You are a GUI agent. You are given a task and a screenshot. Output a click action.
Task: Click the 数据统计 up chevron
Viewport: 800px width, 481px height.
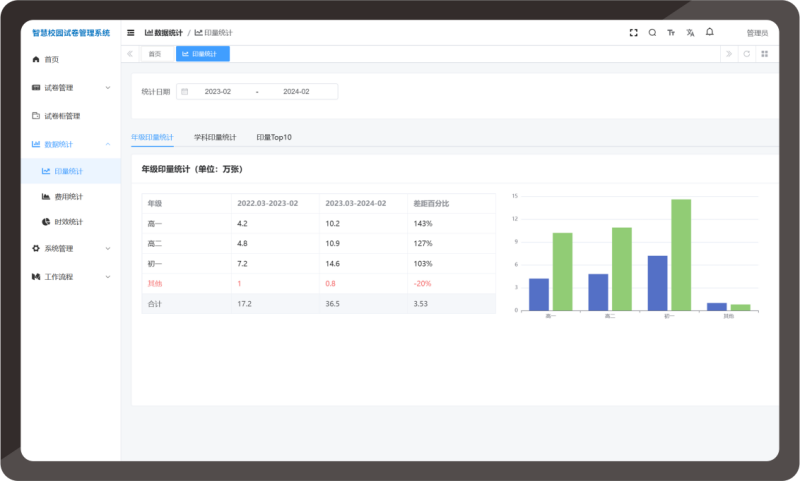(x=108, y=144)
